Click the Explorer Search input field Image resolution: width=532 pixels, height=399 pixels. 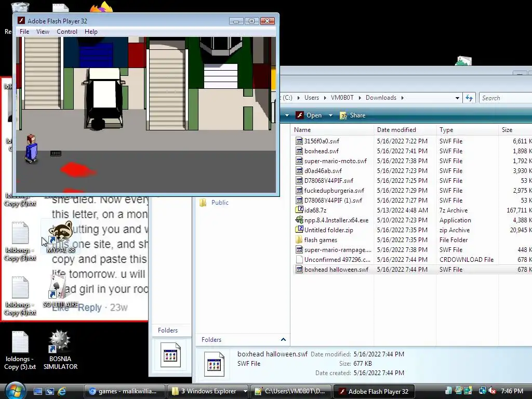pos(506,98)
